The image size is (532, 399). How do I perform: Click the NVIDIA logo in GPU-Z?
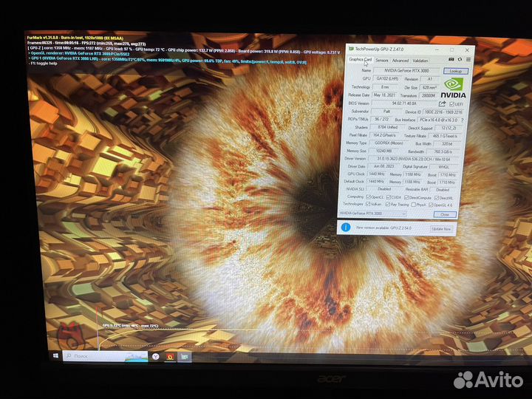pyautogui.click(x=453, y=88)
